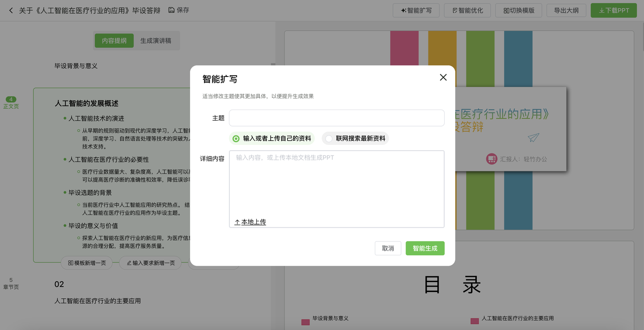Viewport: 644px width, 330px height.
Task: Click the 取消 cancel button
Action: pyautogui.click(x=387, y=248)
